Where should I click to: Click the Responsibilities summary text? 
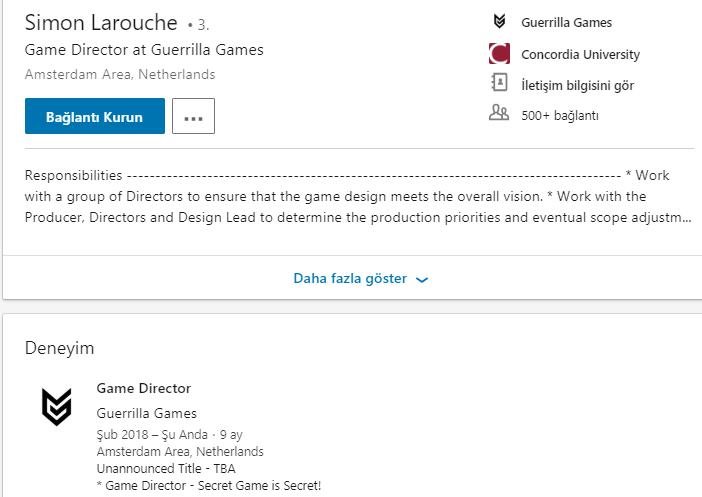click(x=358, y=196)
